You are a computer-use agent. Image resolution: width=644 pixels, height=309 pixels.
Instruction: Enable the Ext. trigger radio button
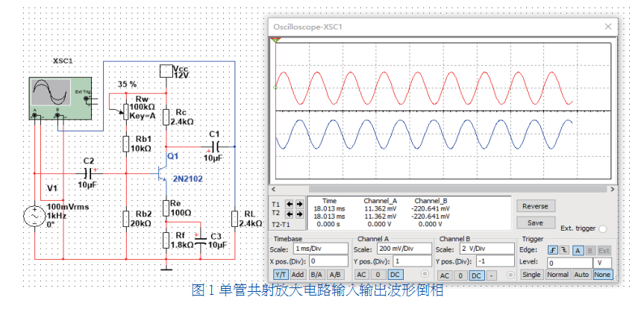click(602, 228)
